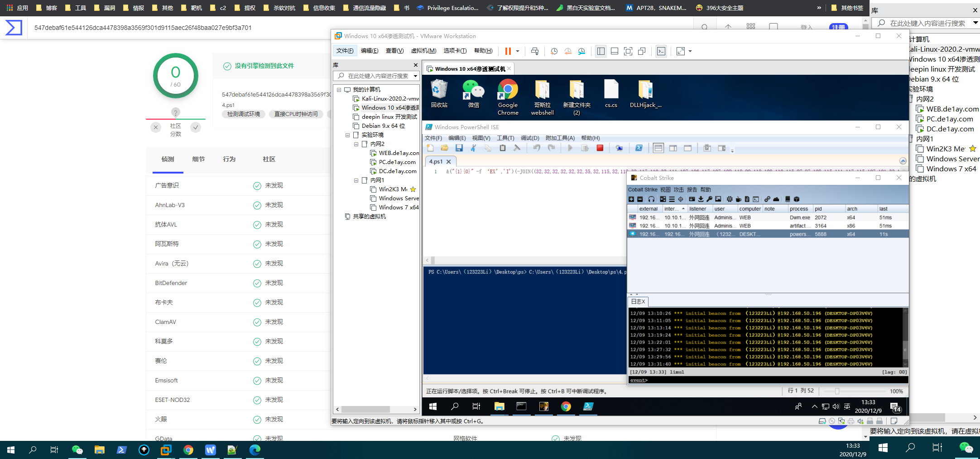Collapse the 内网2 folder in the library tree
This screenshot has width=980, height=459.
point(356,144)
